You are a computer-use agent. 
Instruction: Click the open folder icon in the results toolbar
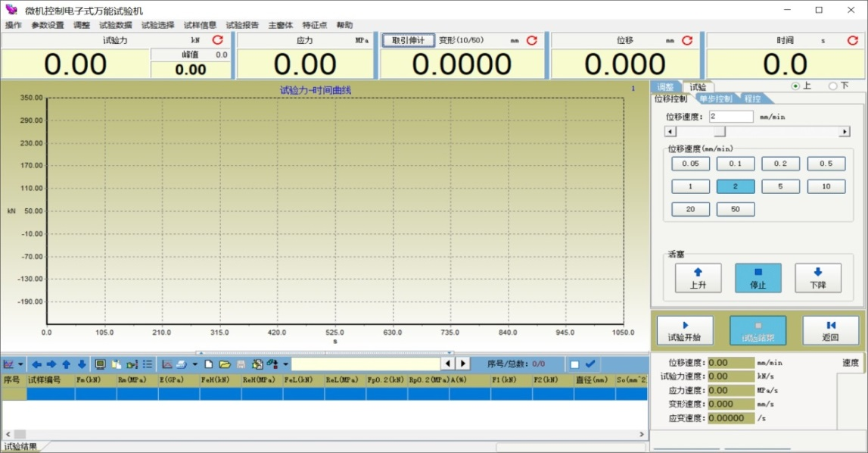point(225,364)
